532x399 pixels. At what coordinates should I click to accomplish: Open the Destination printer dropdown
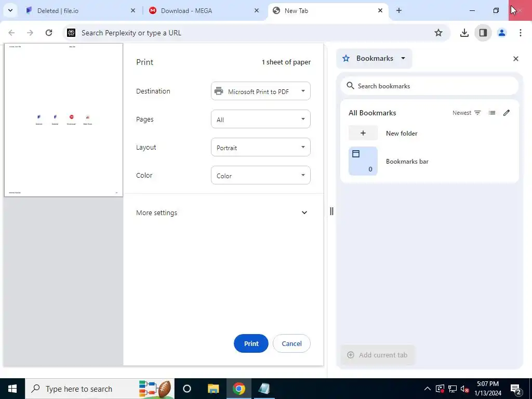pyautogui.click(x=261, y=91)
